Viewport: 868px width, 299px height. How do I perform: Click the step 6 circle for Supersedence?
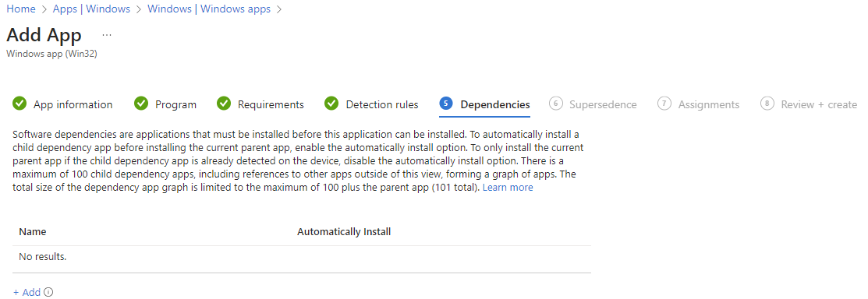point(556,104)
